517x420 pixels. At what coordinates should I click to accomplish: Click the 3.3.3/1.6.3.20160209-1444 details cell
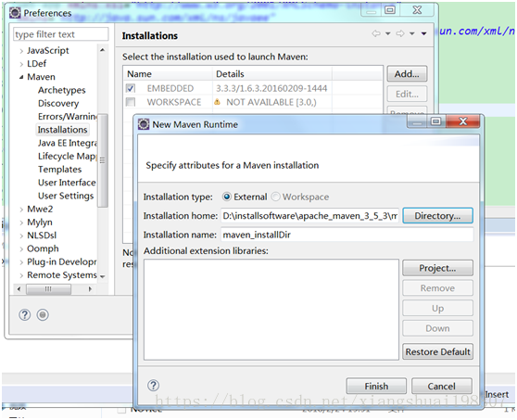click(271, 88)
